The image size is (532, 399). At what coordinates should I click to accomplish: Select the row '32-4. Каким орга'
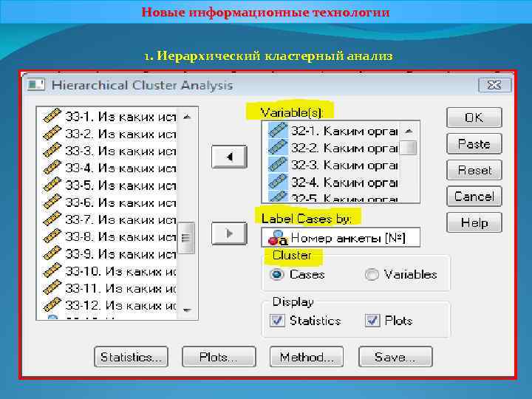[x=332, y=183]
